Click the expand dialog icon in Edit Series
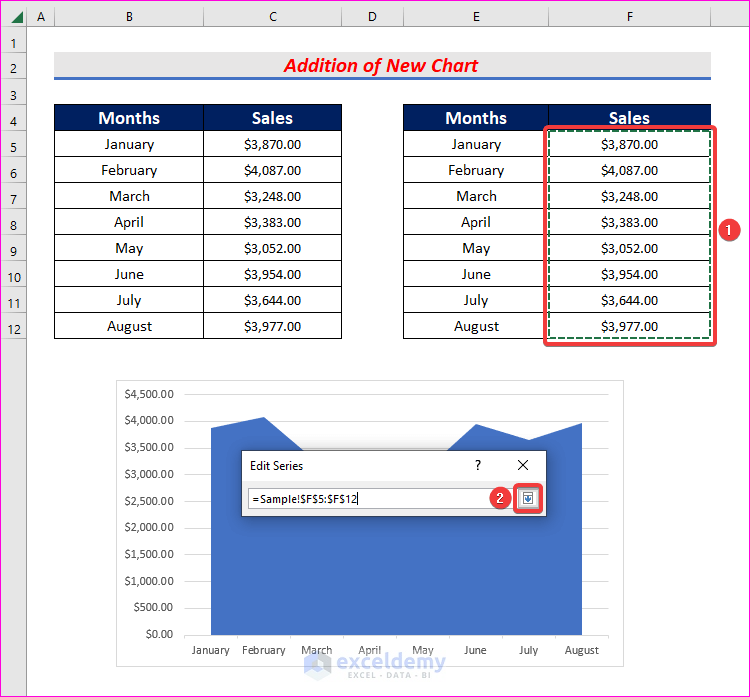 click(x=528, y=498)
